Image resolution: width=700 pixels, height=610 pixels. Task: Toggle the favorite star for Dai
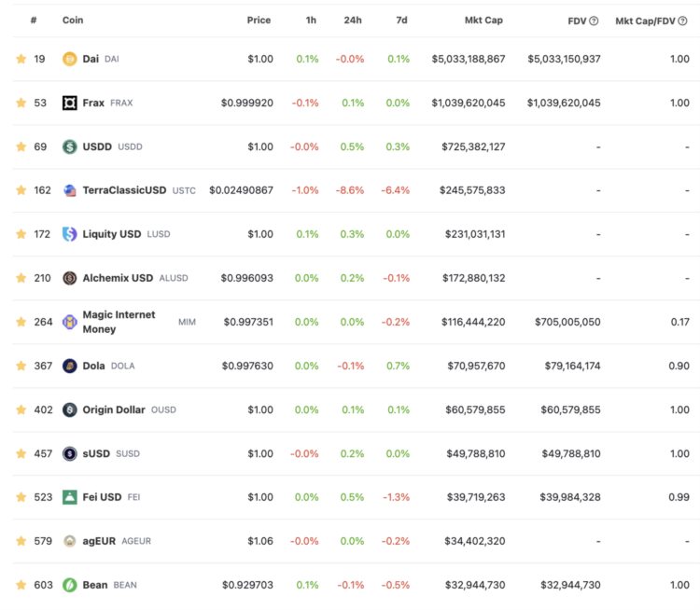point(21,59)
